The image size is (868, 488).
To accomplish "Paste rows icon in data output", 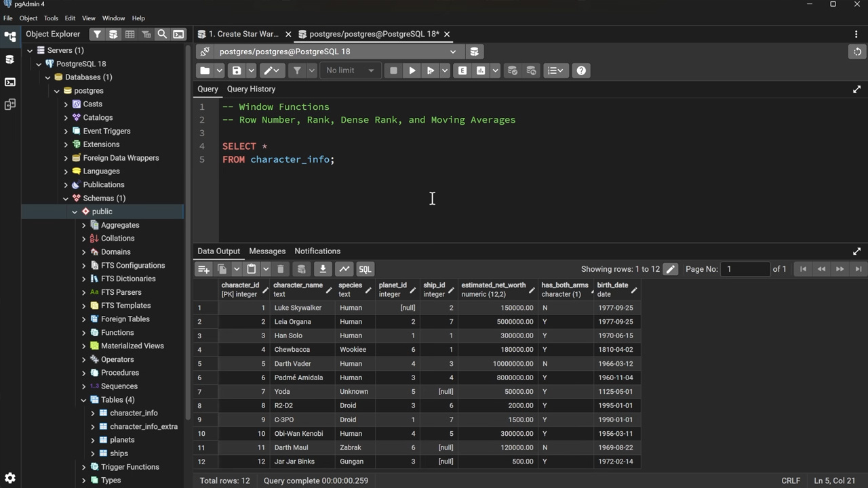I will (x=252, y=269).
